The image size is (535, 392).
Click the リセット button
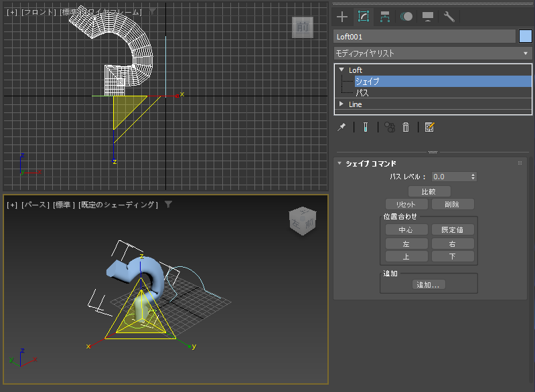[406, 205]
